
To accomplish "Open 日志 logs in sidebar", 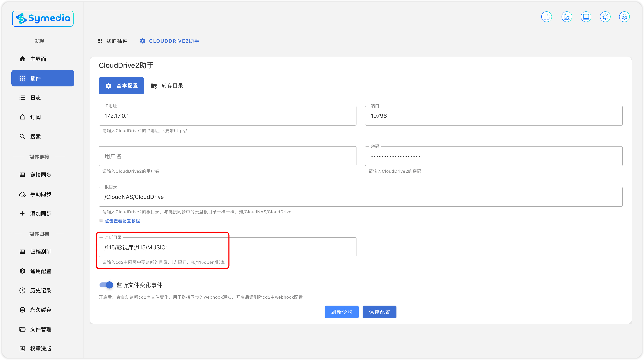I will coord(35,98).
